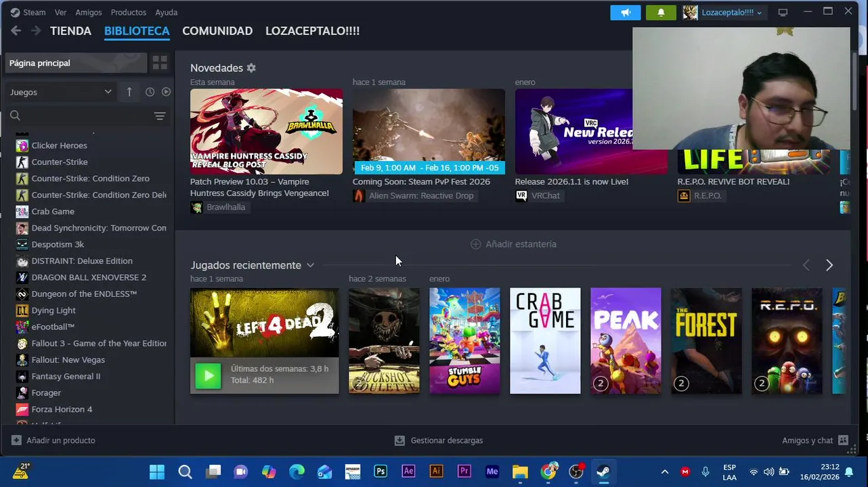
Task: Open Premiere Pro from the taskbar
Action: pos(464,471)
